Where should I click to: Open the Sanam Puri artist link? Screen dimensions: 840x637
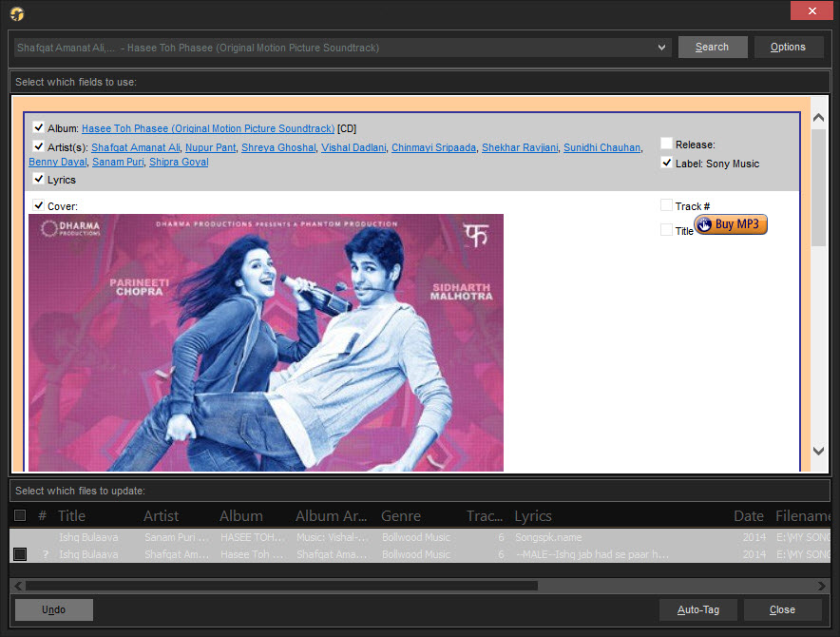(x=118, y=162)
